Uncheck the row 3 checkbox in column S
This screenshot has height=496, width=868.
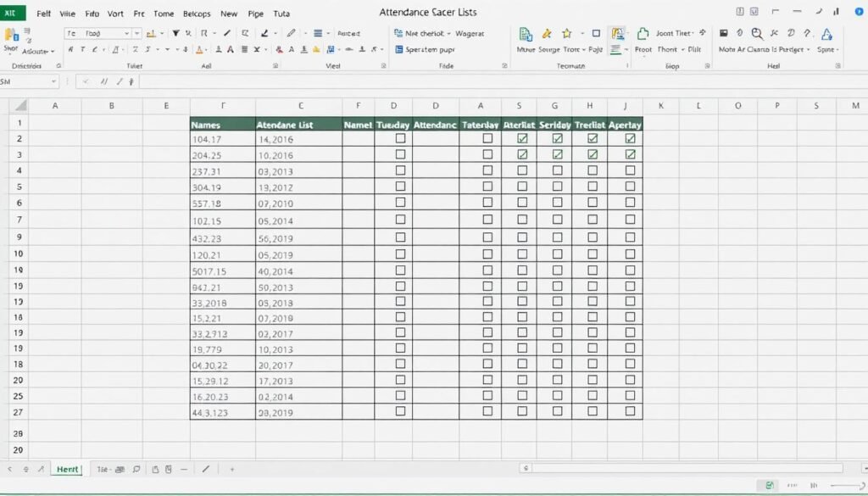(x=522, y=154)
